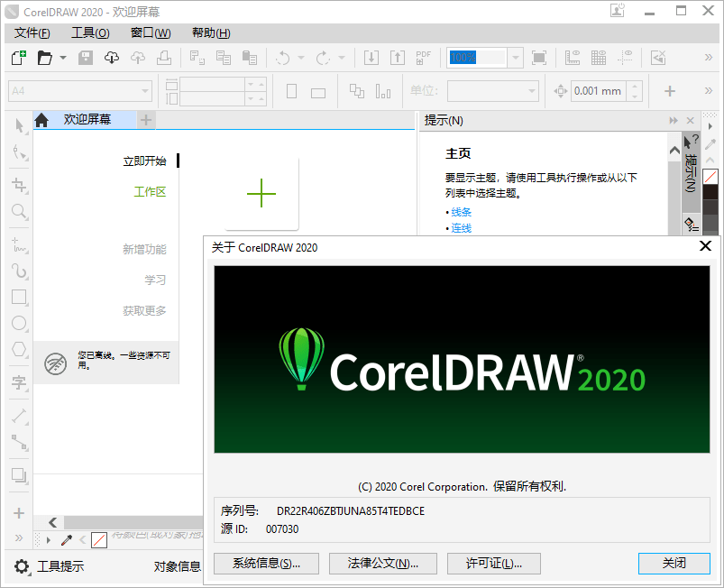This screenshot has height=588, width=724.
Task: Open the 线条 hint link
Action: tap(461, 212)
